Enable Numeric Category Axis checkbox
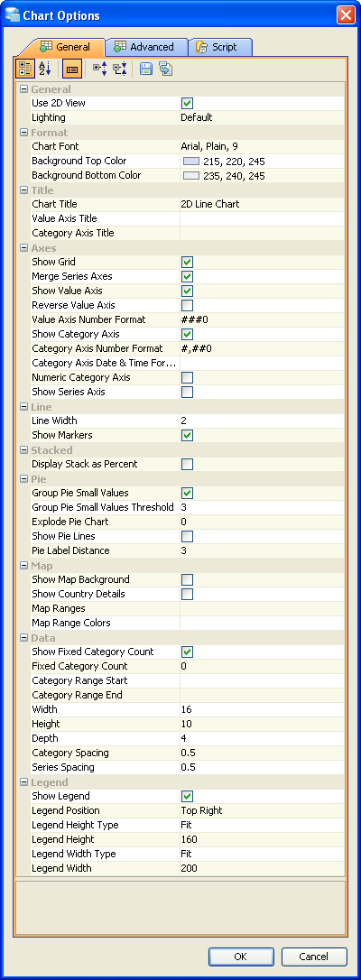This screenshot has width=361, height=980. click(188, 378)
